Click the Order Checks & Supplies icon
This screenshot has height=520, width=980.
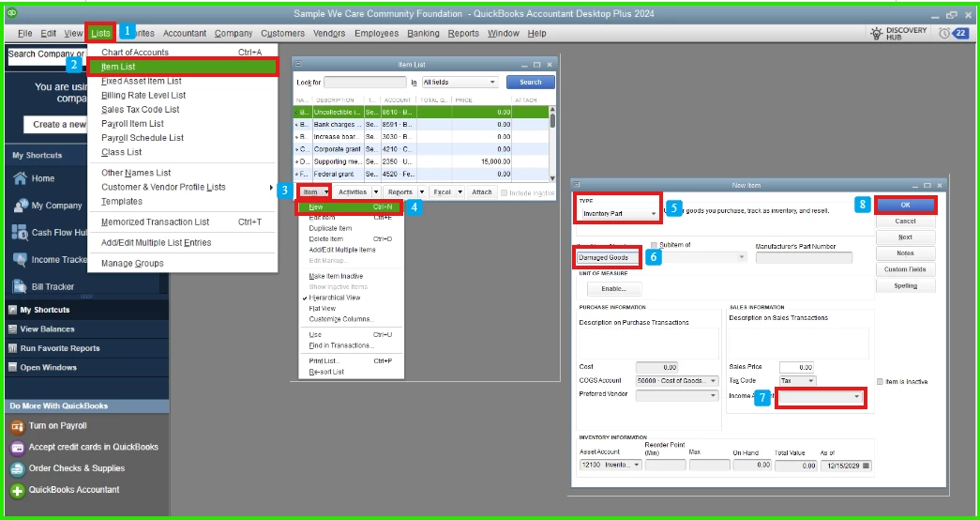click(x=18, y=468)
